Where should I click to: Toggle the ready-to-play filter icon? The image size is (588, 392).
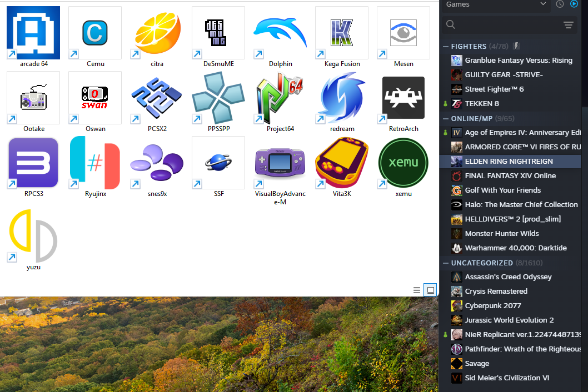tap(574, 4)
